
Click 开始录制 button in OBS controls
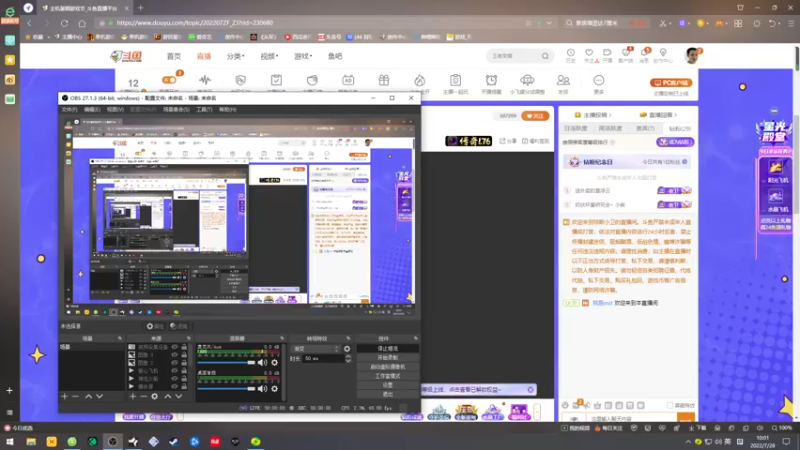(x=388, y=358)
